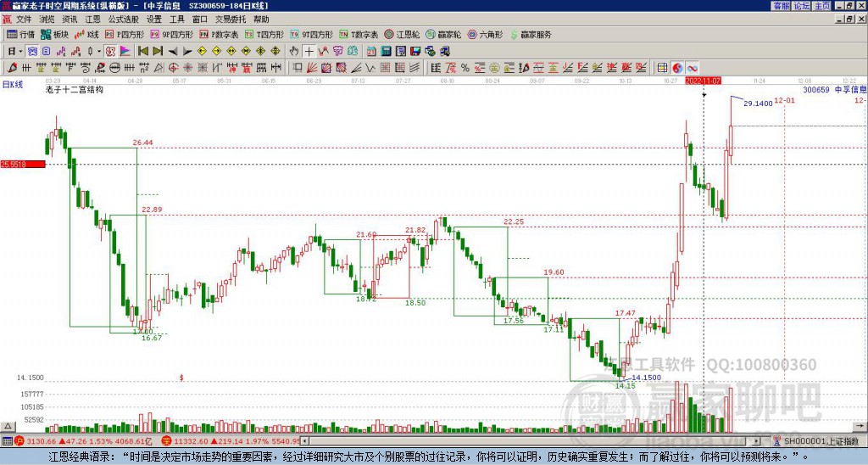Click the double-ended arrow ruler tool

[x=275, y=68]
